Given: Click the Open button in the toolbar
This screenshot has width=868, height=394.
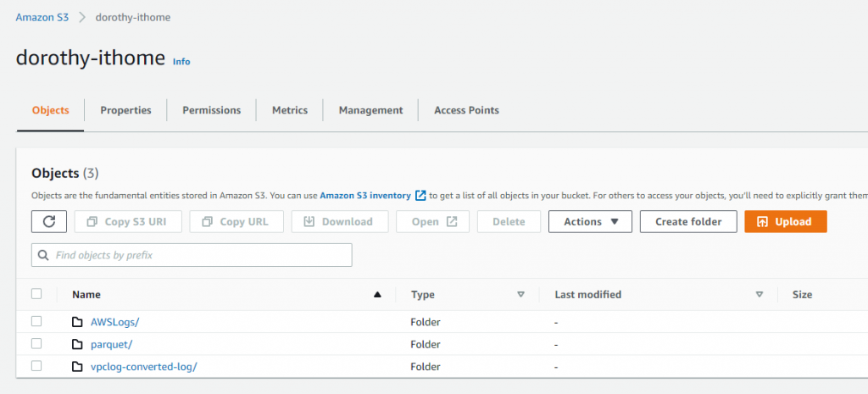Looking at the screenshot, I should coord(433,221).
